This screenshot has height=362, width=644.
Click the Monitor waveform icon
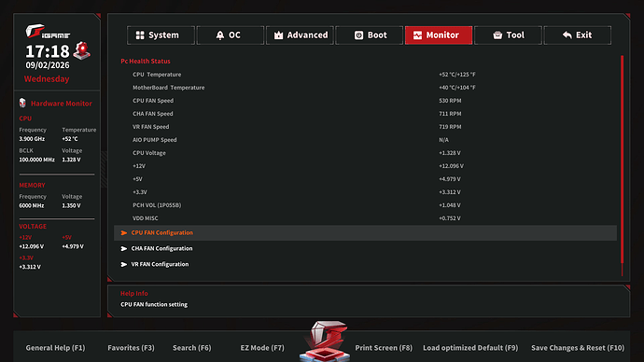[417, 35]
